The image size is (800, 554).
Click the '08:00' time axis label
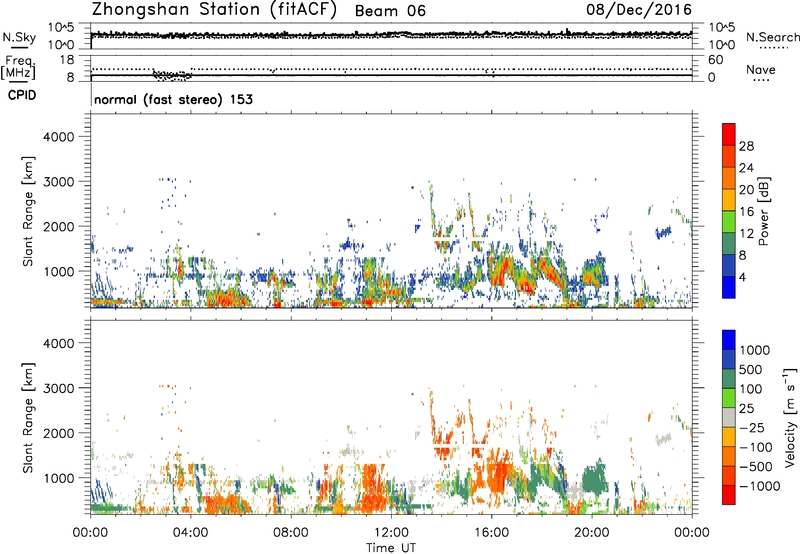[x=291, y=533]
